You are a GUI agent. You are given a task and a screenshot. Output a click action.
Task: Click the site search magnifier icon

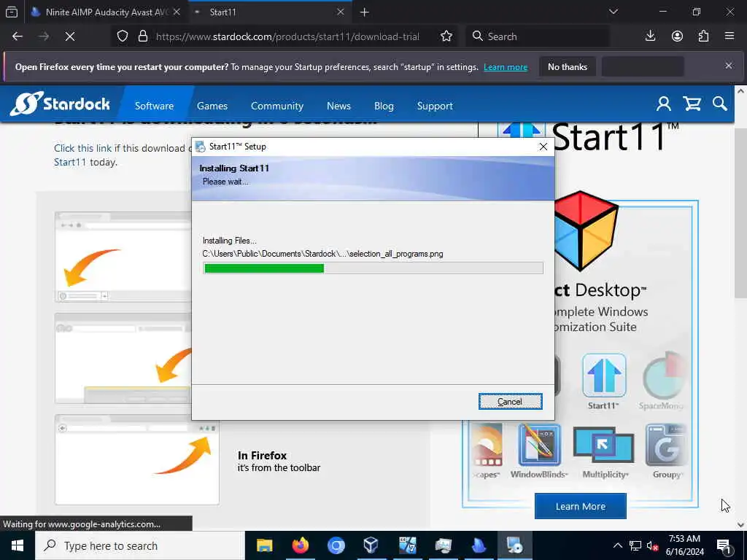coord(720,104)
